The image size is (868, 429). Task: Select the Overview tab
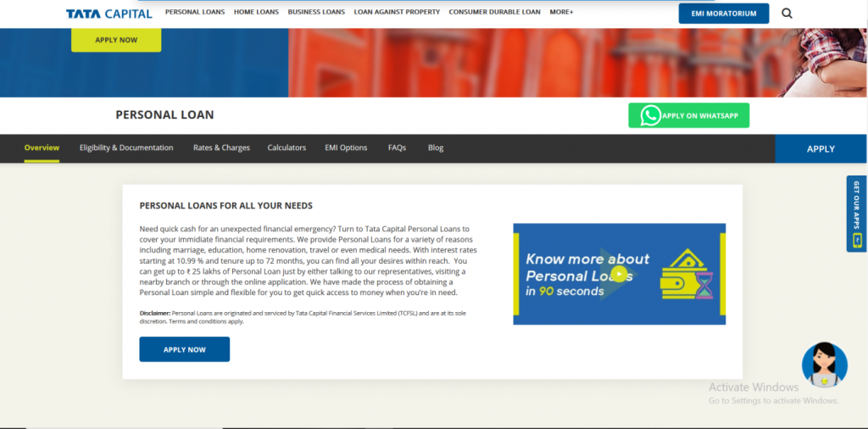[x=42, y=148]
